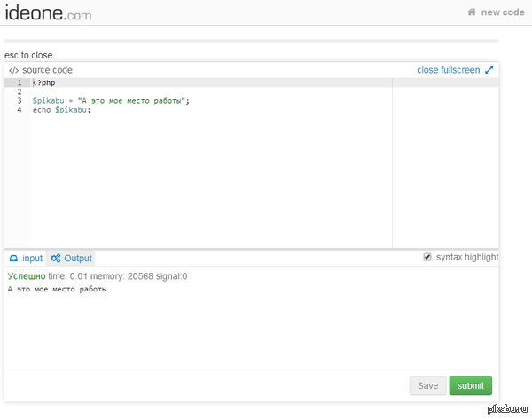
Task: Click line number 3 in the gutter
Action: click(x=19, y=101)
